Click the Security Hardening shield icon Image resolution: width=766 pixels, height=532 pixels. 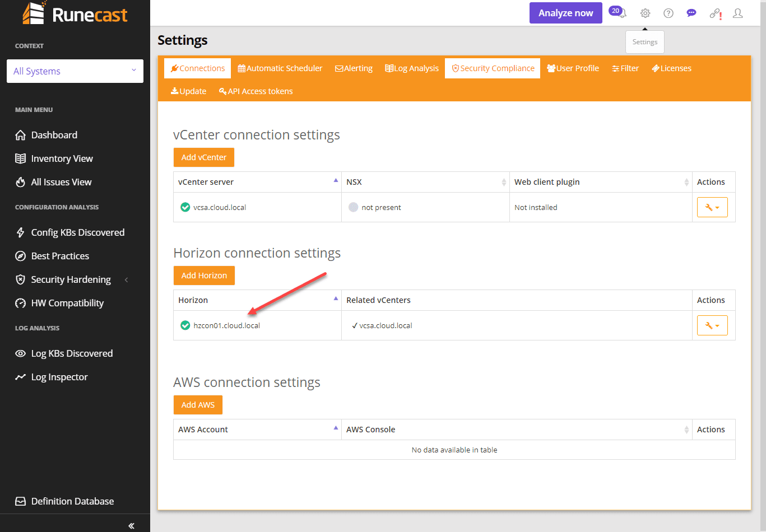(21, 279)
